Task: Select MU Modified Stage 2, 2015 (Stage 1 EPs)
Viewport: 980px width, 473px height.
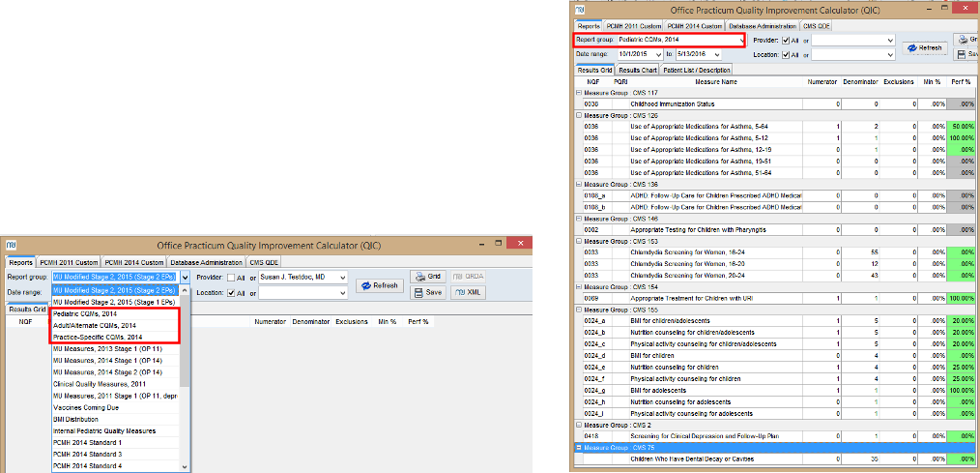Action: (116, 302)
